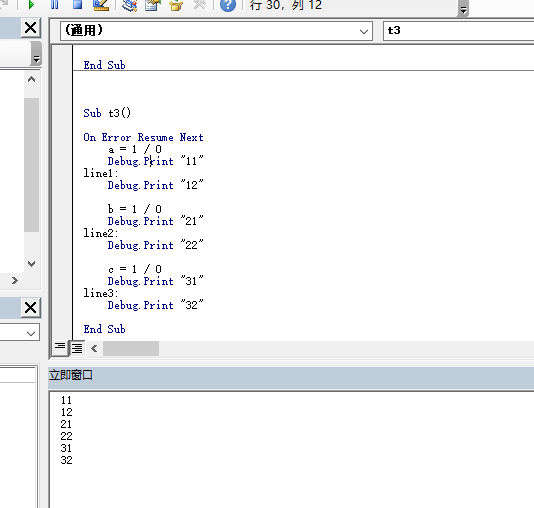Viewport: 534px width, 508px height.
Task: Click the line2: label
Action: coord(101,233)
